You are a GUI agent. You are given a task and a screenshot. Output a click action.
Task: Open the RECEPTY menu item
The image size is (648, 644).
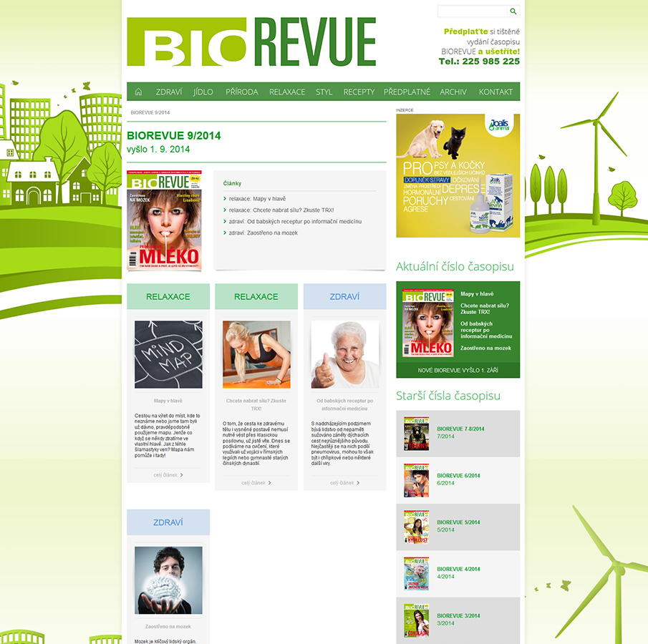click(x=359, y=92)
